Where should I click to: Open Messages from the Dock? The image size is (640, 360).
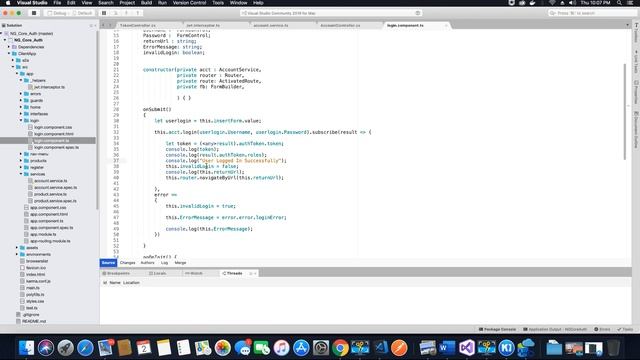click(x=242, y=348)
